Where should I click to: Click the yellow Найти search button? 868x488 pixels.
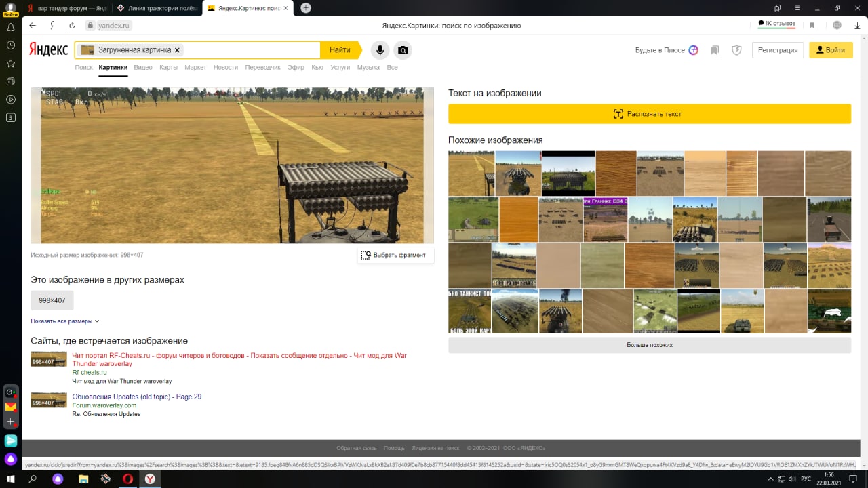[x=340, y=50]
